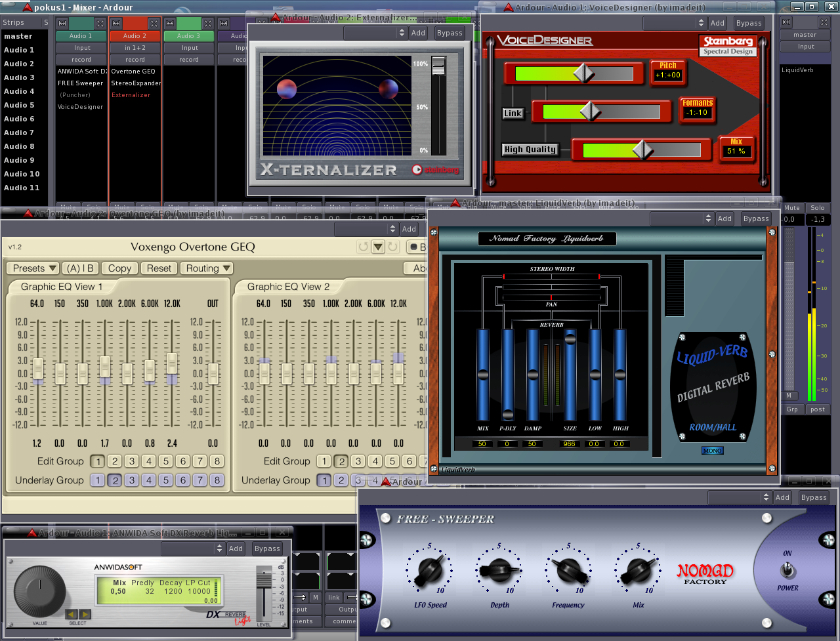The width and height of the screenshot is (840, 641).
Task: Click the 12.0K fader in EQ View 1
Action: click(172, 363)
